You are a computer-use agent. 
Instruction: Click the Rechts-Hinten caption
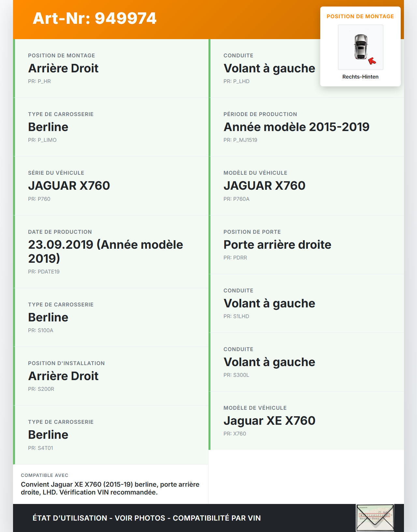(x=360, y=77)
